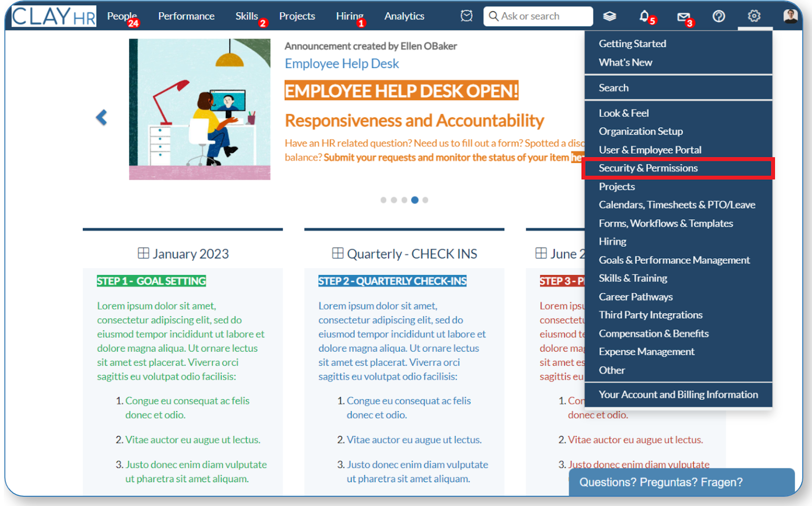Image resolution: width=812 pixels, height=506 pixels.
Task: Open the help question mark icon
Action: 719,16
